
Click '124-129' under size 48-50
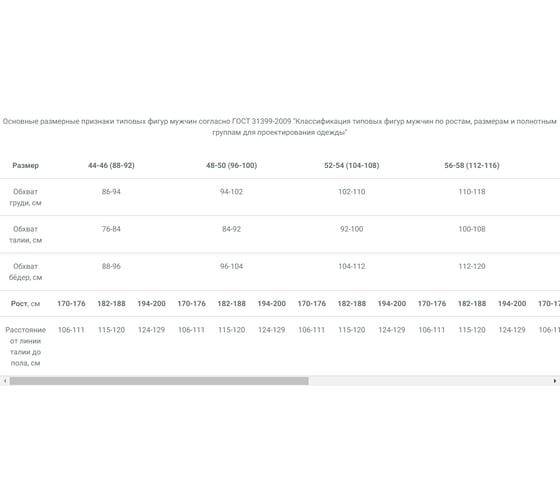pyautogui.click(x=271, y=330)
